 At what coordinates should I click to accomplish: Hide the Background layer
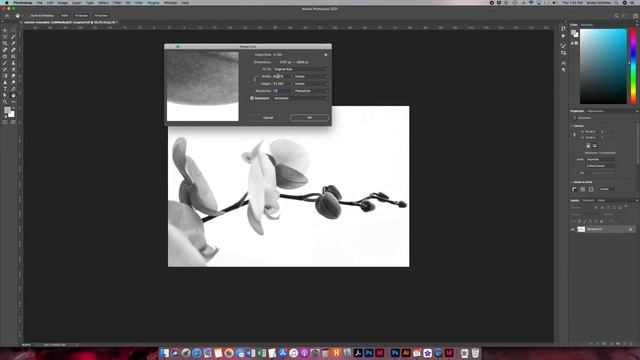click(572, 229)
